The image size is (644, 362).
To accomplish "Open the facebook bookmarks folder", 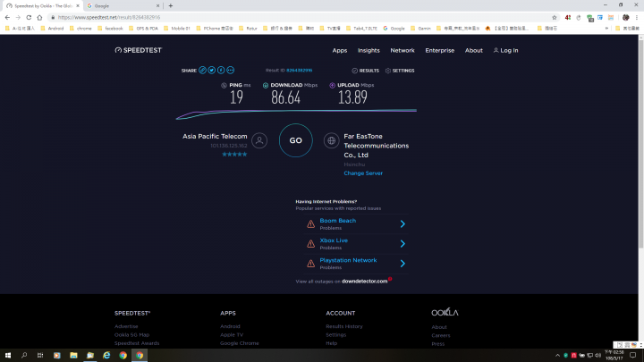I will [x=110, y=29].
